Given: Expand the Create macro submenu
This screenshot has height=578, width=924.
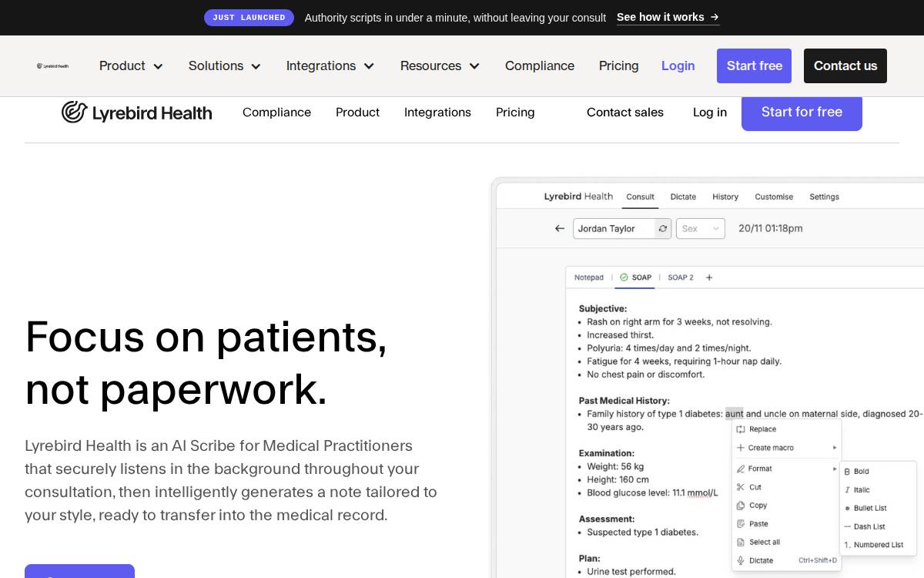Looking at the screenshot, I should 786,448.
